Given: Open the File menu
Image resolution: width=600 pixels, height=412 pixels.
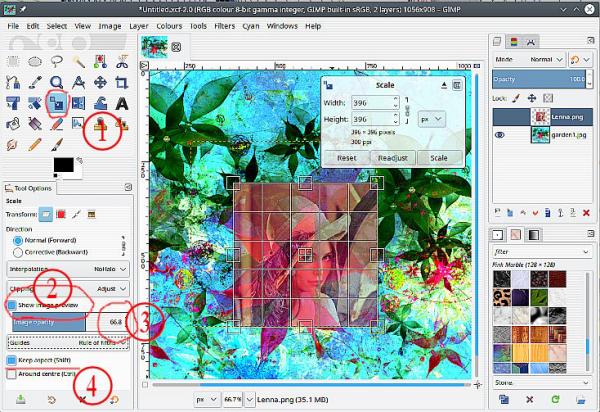Looking at the screenshot, I should click(x=13, y=26).
